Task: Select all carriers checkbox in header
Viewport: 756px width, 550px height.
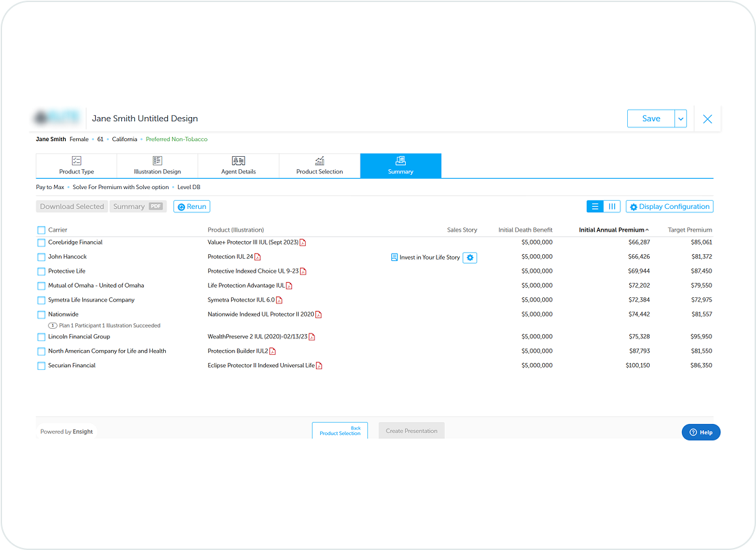Action: pyautogui.click(x=41, y=230)
